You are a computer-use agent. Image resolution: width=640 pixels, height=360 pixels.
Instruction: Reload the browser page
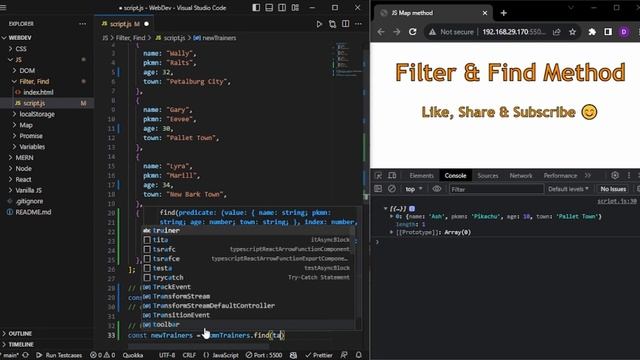click(x=413, y=32)
